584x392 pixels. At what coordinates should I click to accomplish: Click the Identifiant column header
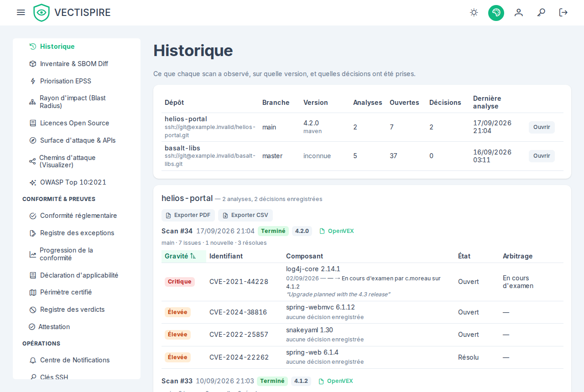point(226,256)
